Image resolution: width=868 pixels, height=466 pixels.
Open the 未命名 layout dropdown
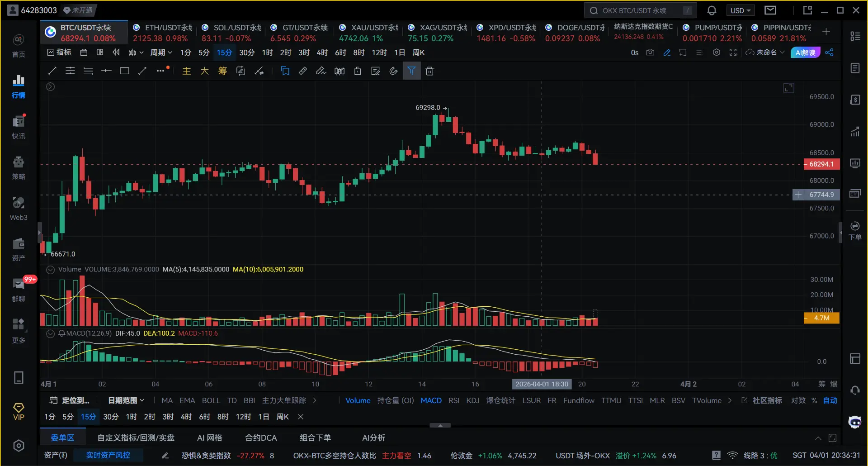(x=765, y=52)
